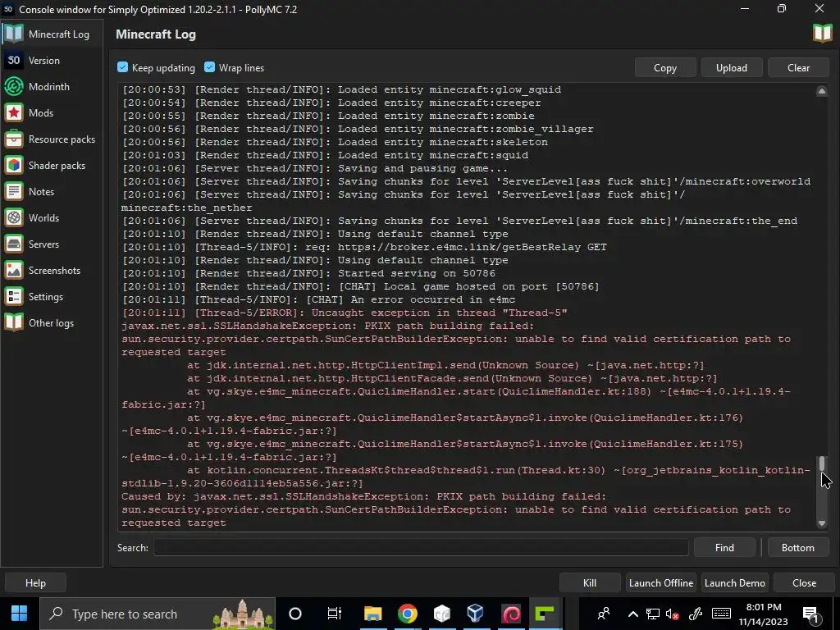Click the 'Started serving on 50786' line
Screen dimensions: 840x630
tap(309, 273)
